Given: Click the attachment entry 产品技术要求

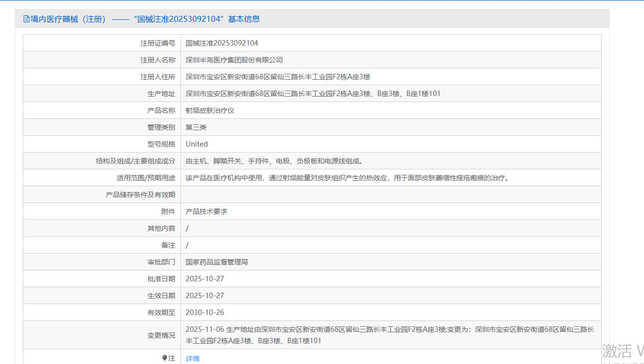Looking at the screenshot, I should pyautogui.click(x=206, y=211).
